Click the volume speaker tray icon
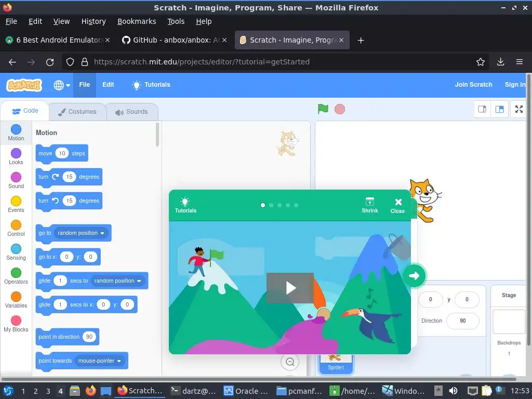Image resolution: width=532 pixels, height=399 pixels. pos(453,391)
